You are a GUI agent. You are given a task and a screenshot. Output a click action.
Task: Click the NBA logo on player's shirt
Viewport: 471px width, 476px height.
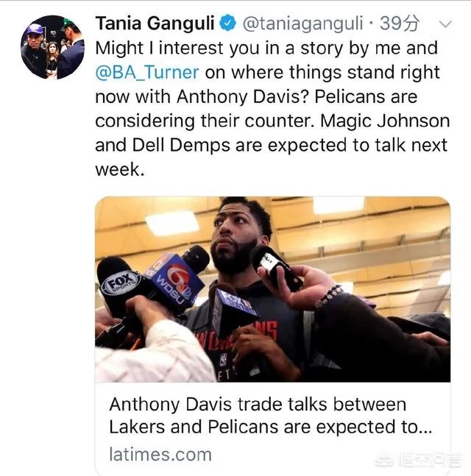(224, 360)
